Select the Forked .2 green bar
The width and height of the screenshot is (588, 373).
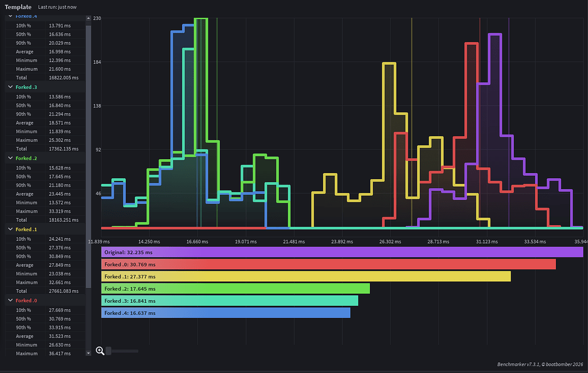coord(235,289)
